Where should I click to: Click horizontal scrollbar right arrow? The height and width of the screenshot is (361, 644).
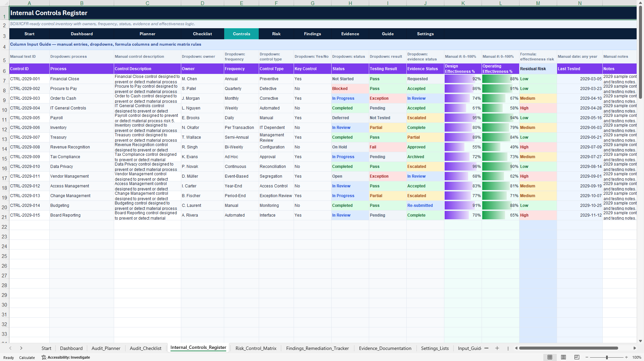(x=635, y=348)
